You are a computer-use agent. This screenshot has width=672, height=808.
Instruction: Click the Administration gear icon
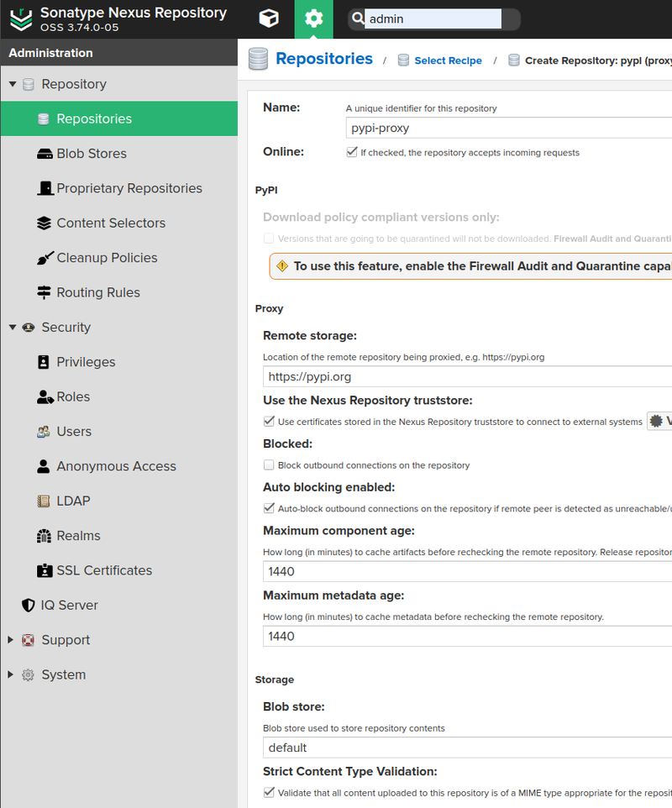pos(314,19)
